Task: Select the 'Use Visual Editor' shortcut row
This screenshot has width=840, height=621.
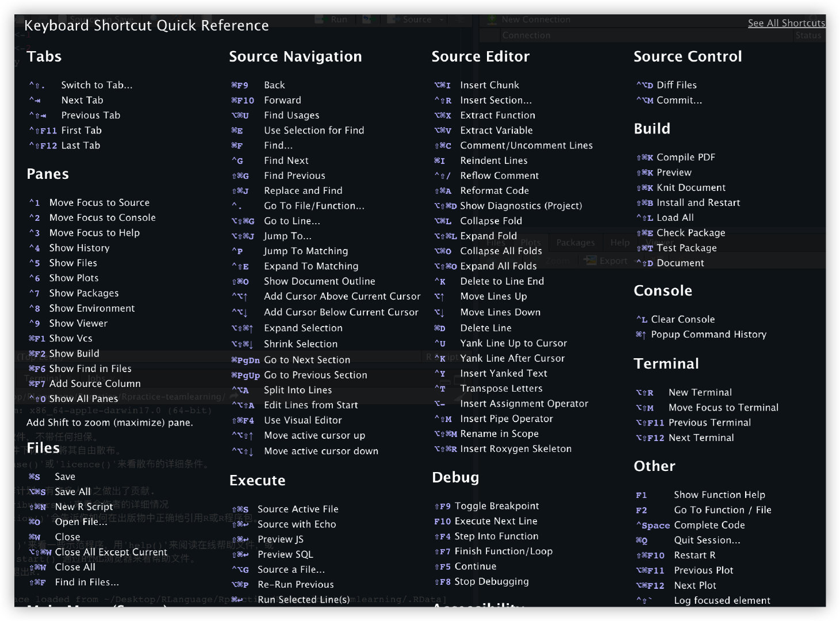Action: [286, 420]
